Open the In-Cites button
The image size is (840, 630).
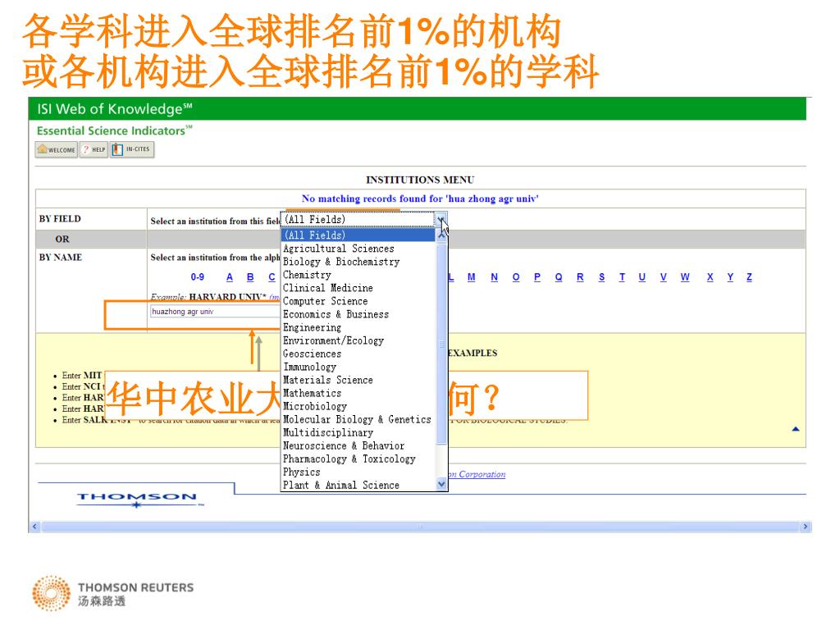pyautogui.click(x=132, y=149)
